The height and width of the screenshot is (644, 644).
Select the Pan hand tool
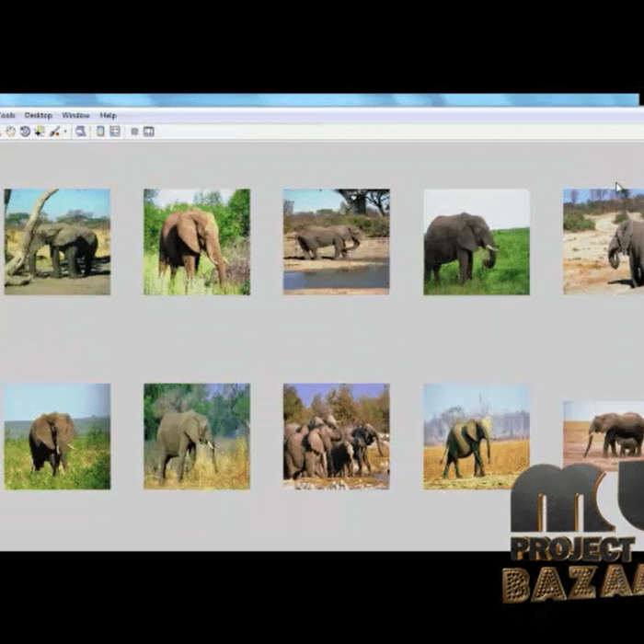coord(10,132)
